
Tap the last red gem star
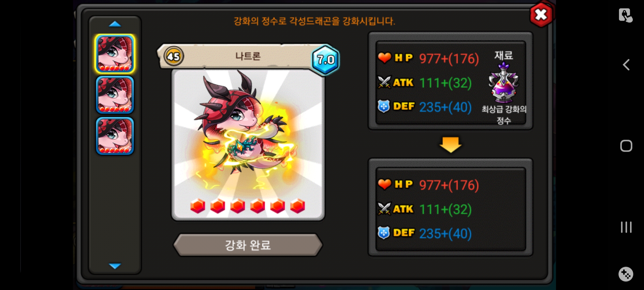pyautogui.click(x=298, y=206)
